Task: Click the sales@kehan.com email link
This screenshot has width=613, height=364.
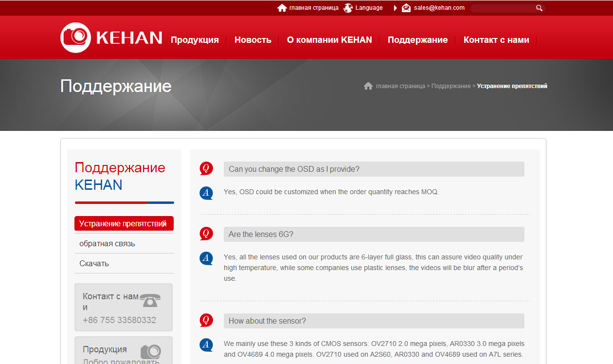Action: [x=439, y=8]
